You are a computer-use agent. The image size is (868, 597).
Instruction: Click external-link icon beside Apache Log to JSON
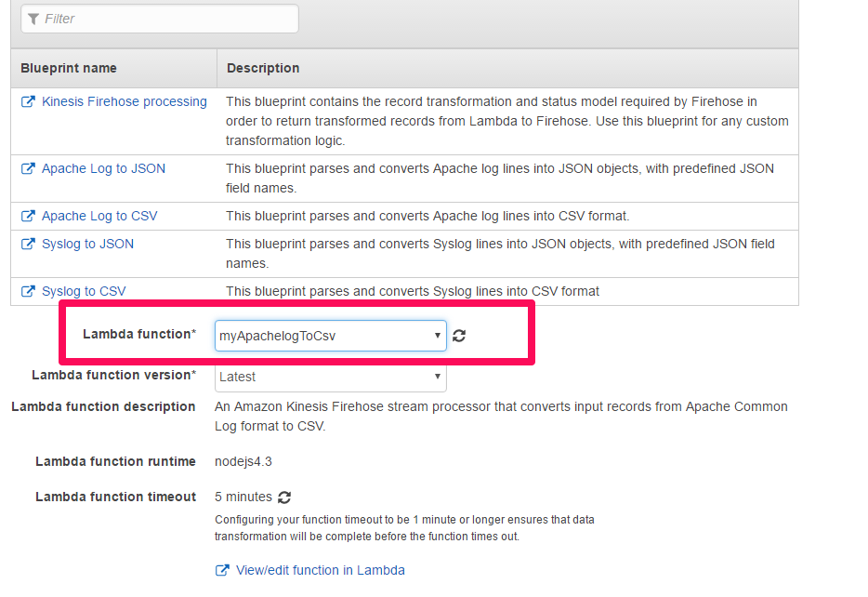[28, 169]
